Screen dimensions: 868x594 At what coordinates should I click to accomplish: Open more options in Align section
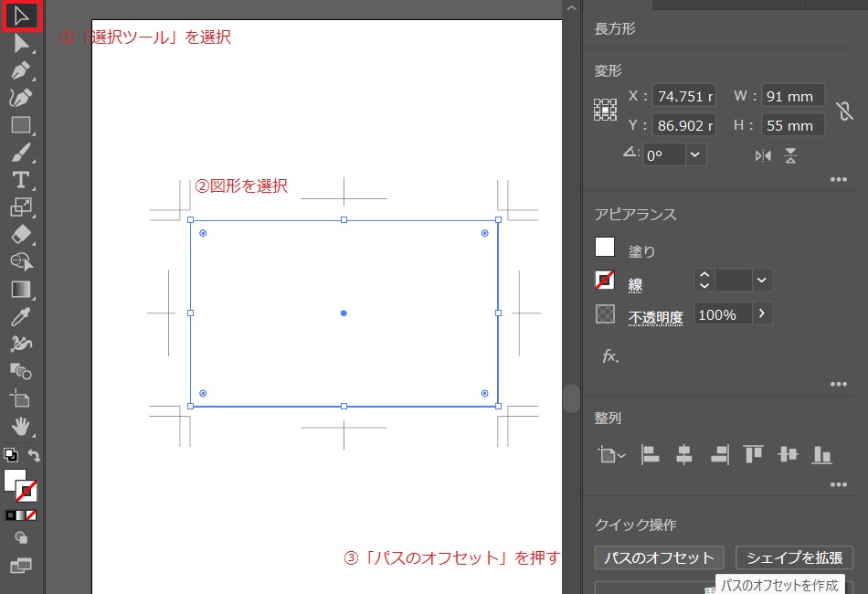click(x=839, y=484)
